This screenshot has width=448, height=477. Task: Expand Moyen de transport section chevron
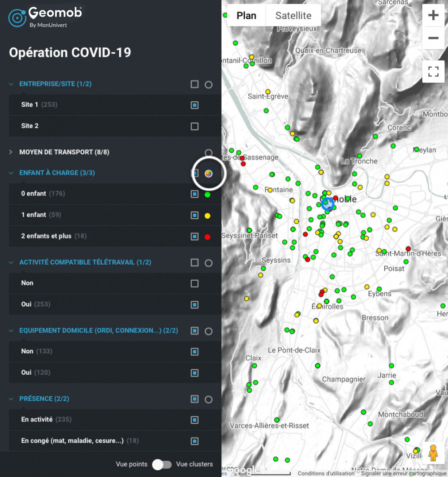pyautogui.click(x=11, y=152)
